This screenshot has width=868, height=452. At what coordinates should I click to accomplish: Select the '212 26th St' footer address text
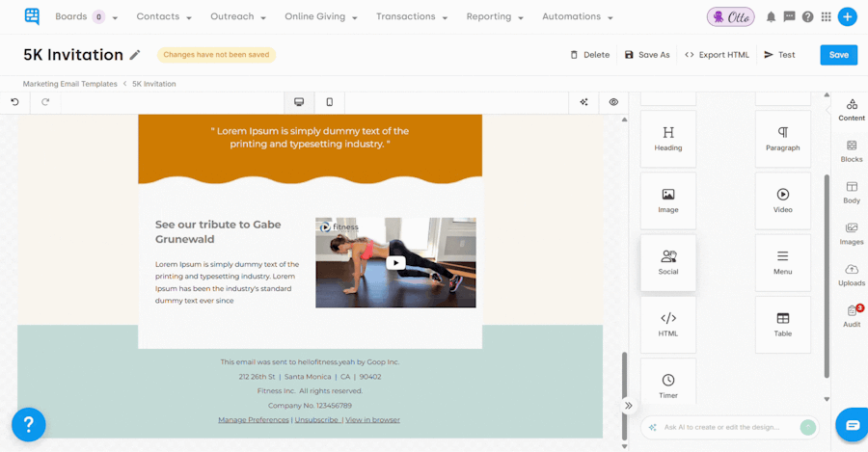click(257, 377)
